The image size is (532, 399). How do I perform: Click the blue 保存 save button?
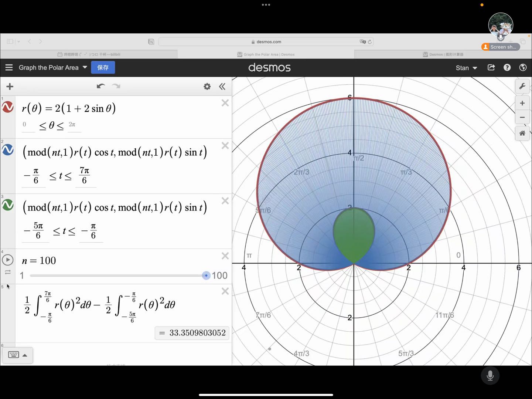103,67
